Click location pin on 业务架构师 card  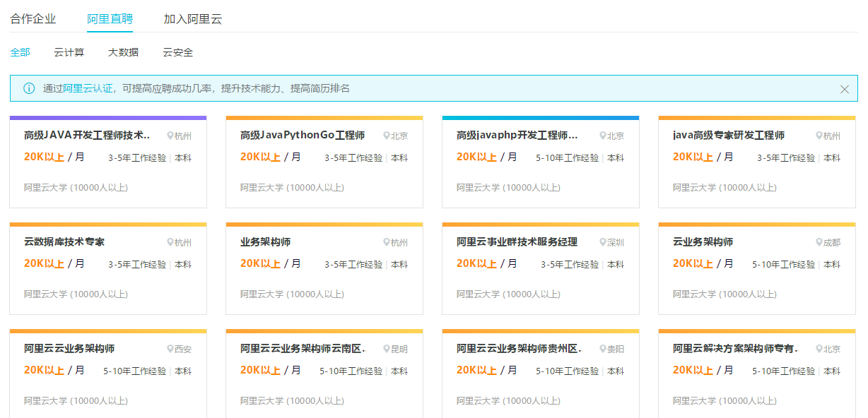click(x=387, y=242)
